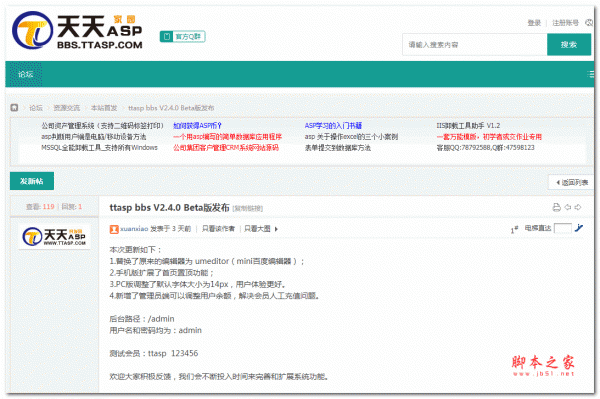This screenshot has height=399, width=600.
Task: Open the 注册账号 register link
Action: coord(565,23)
